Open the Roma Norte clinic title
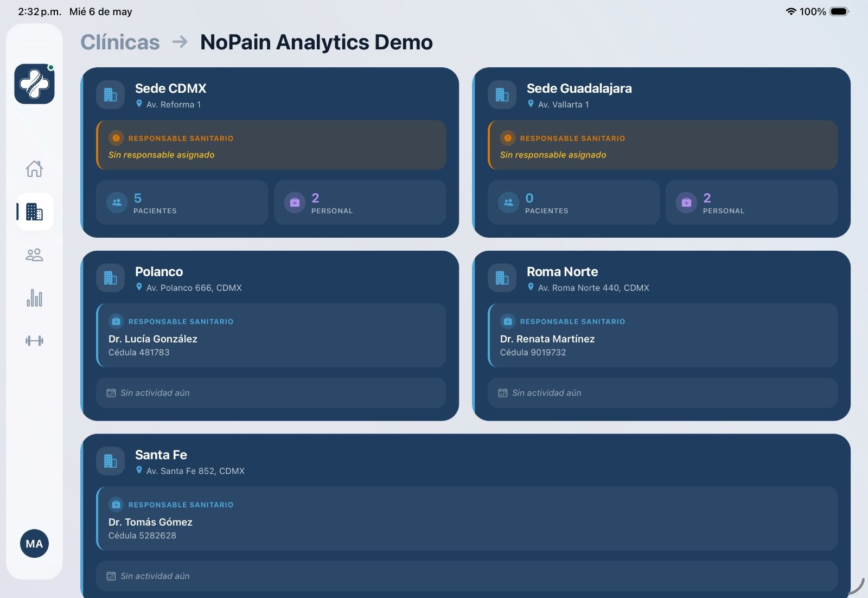This screenshot has width=868, height=598. [x=563, y=272]
